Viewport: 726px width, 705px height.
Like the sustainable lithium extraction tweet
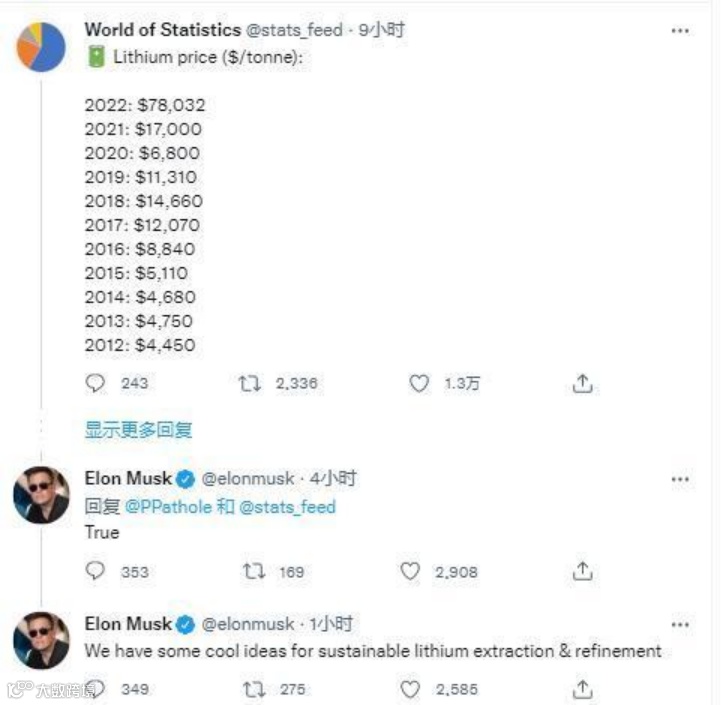tap(410, 689)
